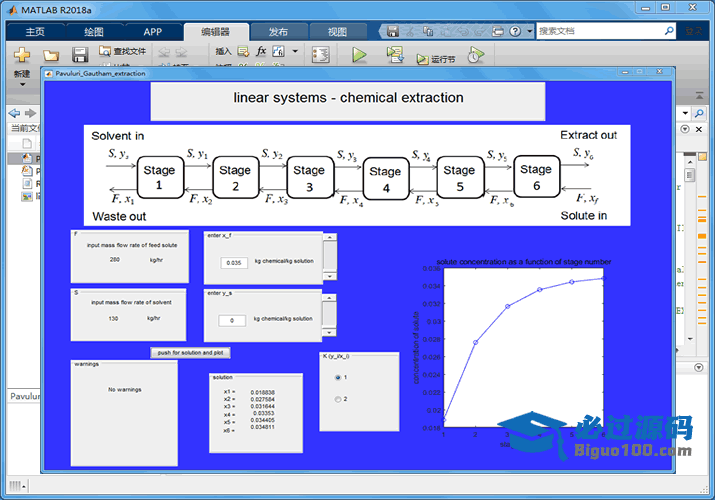The image size is (715, 500).
Task: Click the fixed-point data icon beside fx
Action: [x=278, y=51]
